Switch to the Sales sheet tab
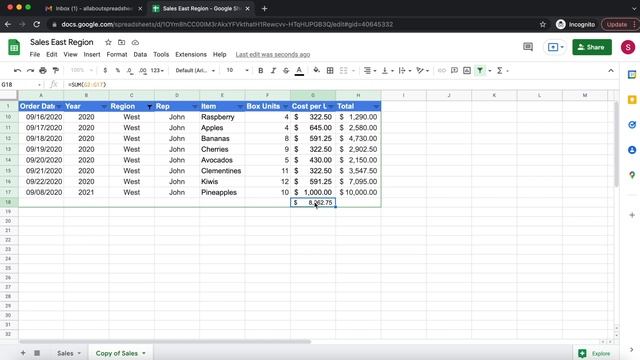 [x=69, y=353]
